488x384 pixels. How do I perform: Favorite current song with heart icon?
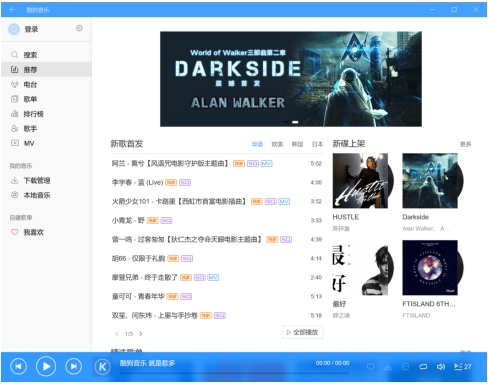click(x=370, y=367)
